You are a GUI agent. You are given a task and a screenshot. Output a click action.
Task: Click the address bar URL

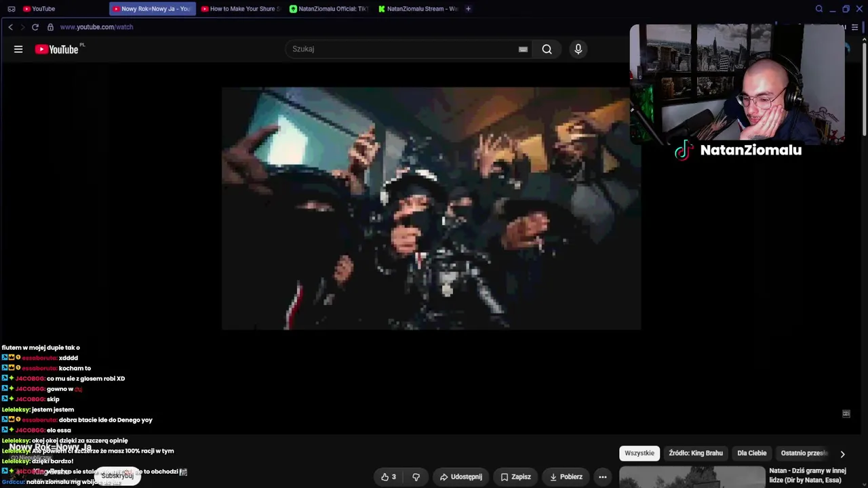click(96, 27)
